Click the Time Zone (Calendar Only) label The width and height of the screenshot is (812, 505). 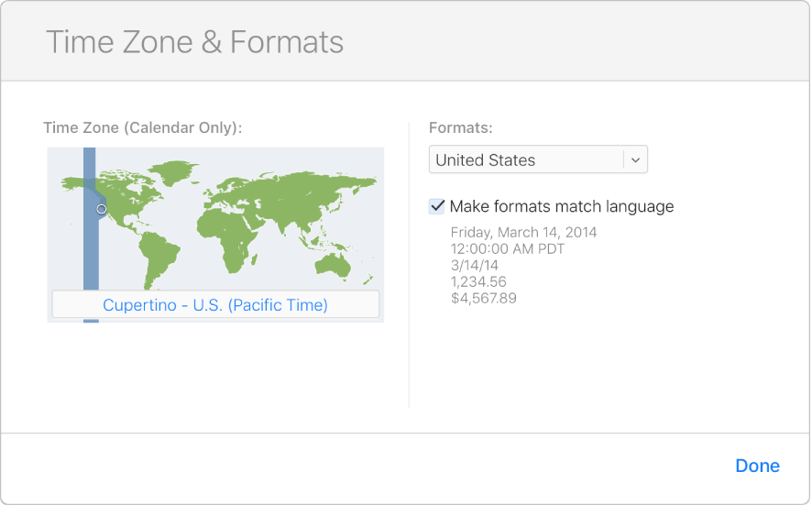coord(143,127)
